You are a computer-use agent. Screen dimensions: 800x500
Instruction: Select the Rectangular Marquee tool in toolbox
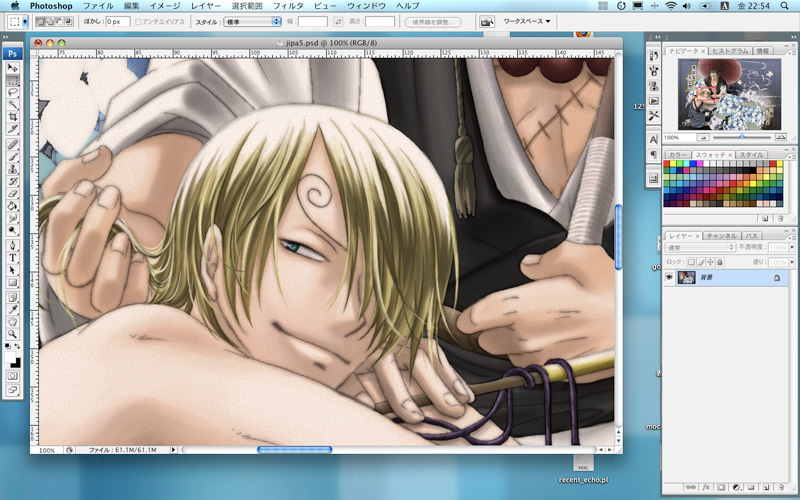pos(12,80)
